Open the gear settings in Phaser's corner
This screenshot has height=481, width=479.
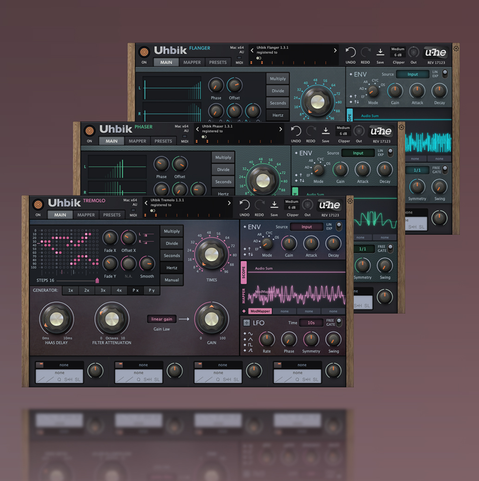point(401,127)
